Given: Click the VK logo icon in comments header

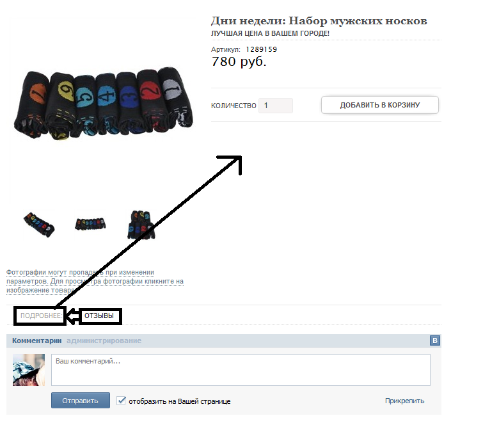Looking at the screenshot, I should [x=435, y=340].
